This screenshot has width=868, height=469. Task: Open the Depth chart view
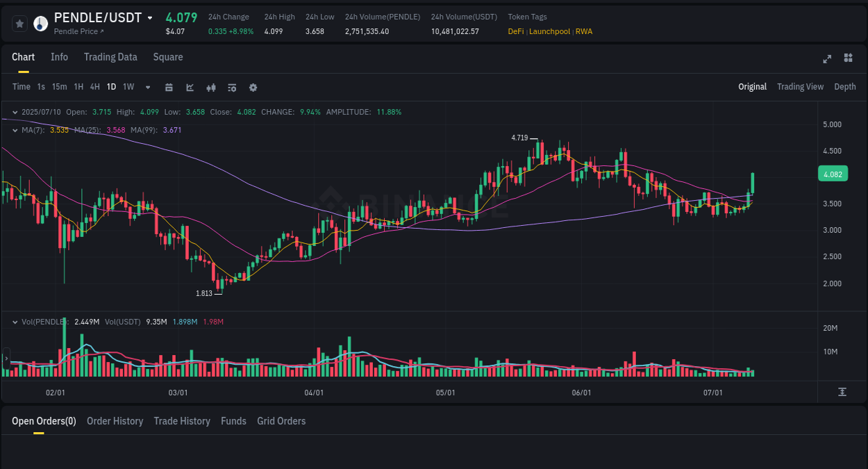pyautogui.click(x=845, y=86)
